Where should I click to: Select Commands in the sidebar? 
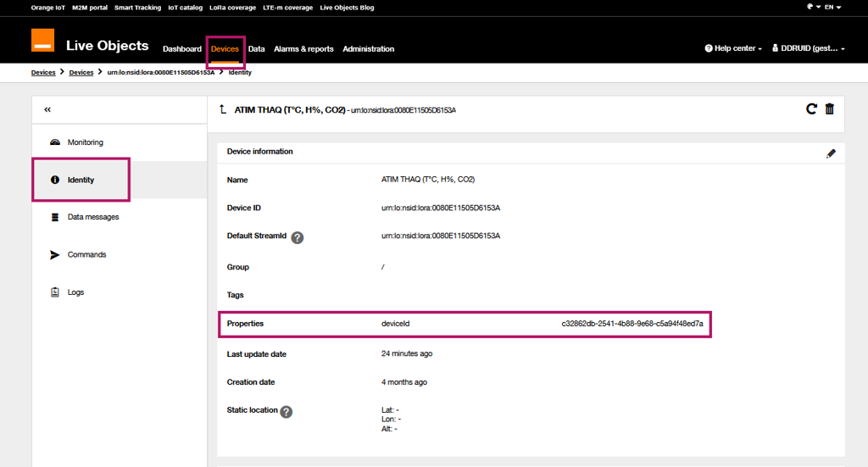[87, 254]
